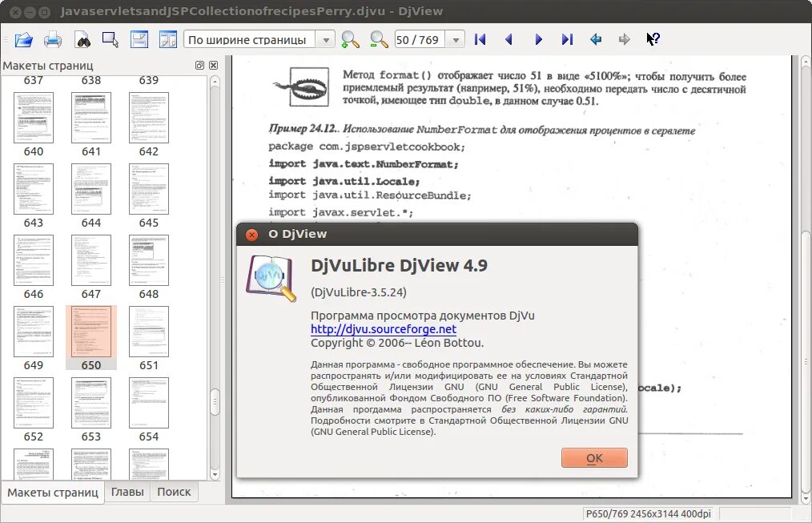Image resolution: width=812 pixels, height=523 pixels.
Task: Confirm the About dialog with OK
Action: pyautogui.click(x=594, y=458)
